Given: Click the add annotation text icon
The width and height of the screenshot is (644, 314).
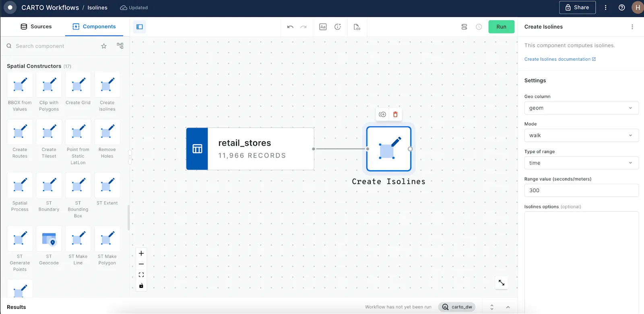Looking at the screenshot, I should click(x=323, y=27).
